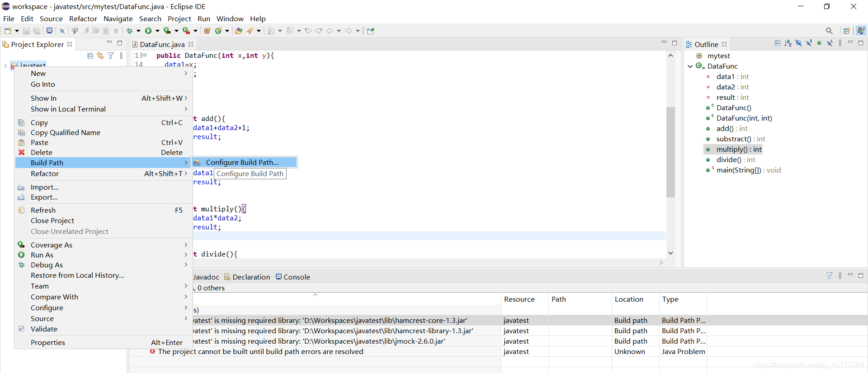The width and height of the screenshot is (868, 373).
Task: Collapse the DataFunc node in Outline
Action: [690, 66]
